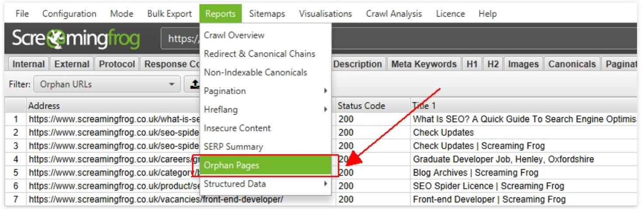The height and width of the screenshot is (211, 644).
Task: Expand the Pagination submenu
Action: 266,91
